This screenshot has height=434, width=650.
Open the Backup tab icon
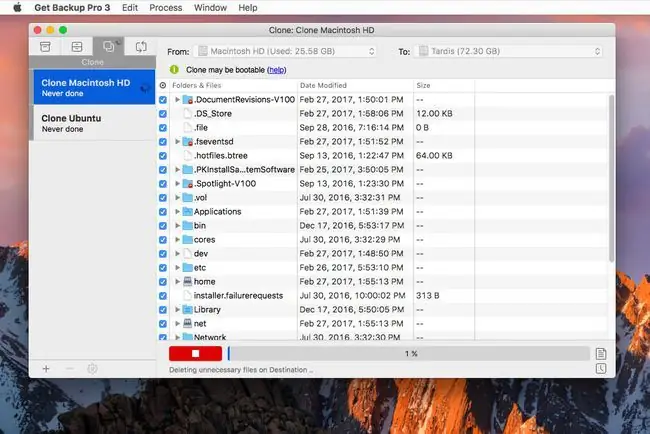(x=46, y=47)
